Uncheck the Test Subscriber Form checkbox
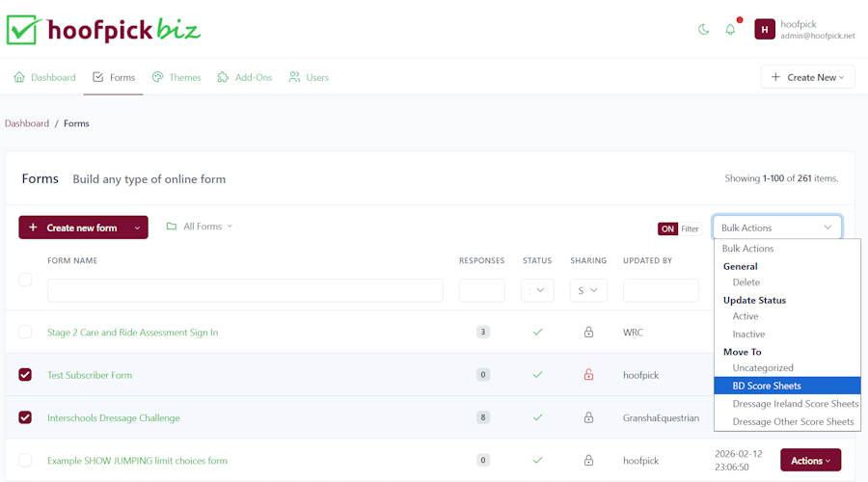 click(25, 375)
